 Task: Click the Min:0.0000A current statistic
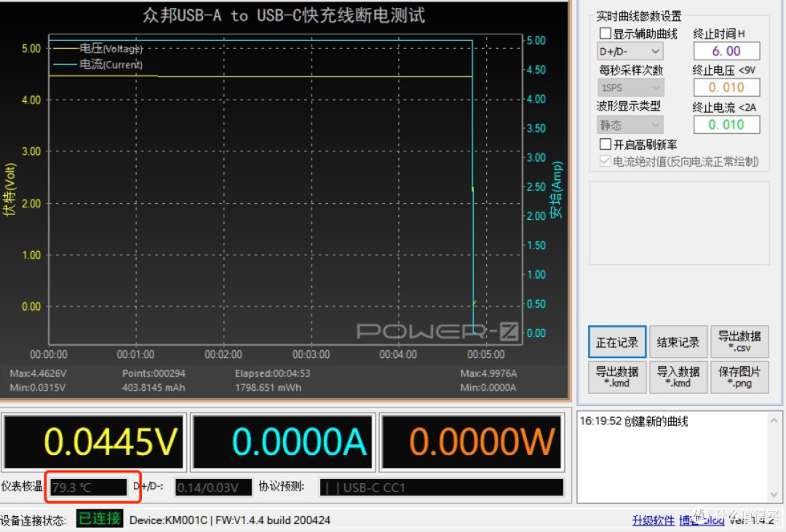pos(488,388)
